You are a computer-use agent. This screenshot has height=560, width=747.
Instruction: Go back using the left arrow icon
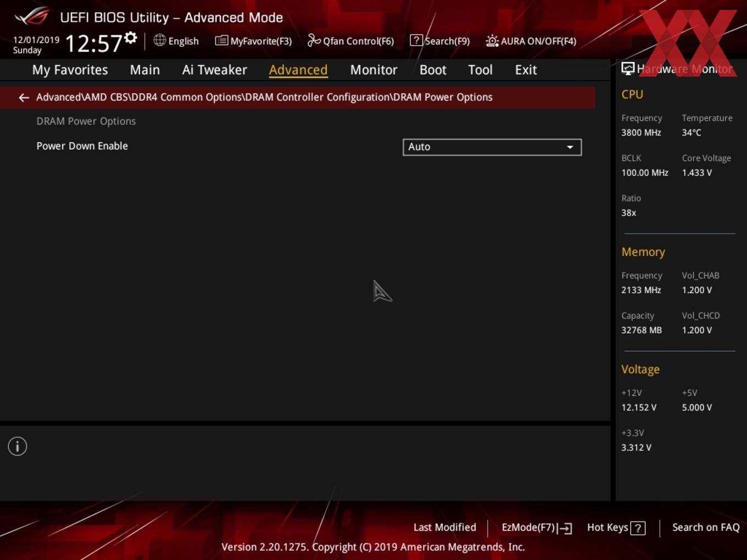[x=24, y=97]
